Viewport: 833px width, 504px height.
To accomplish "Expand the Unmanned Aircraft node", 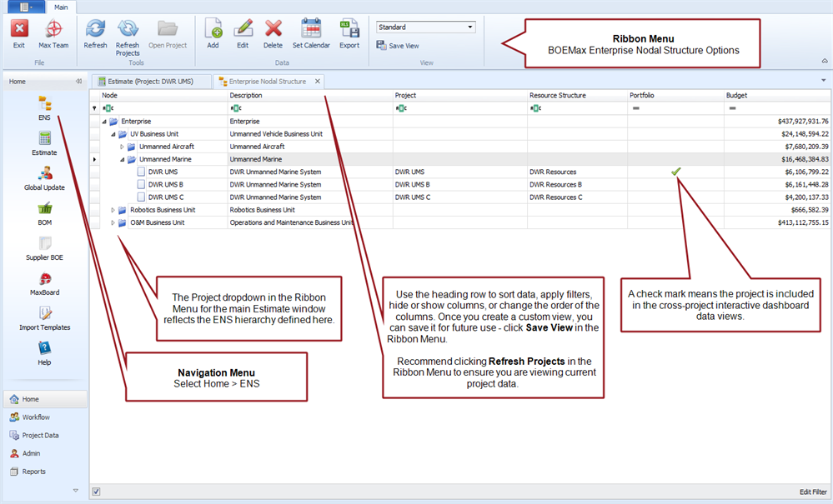I will coord(123,147).
